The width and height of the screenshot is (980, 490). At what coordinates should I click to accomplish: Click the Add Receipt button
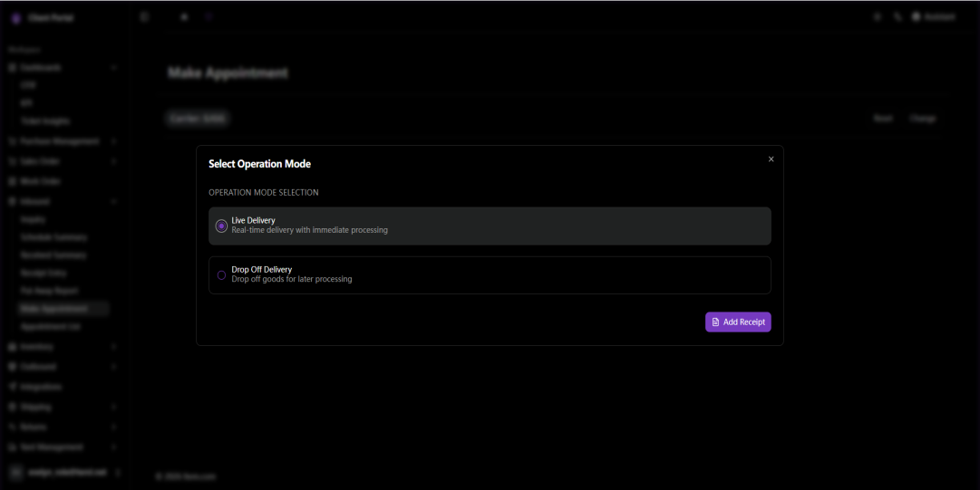click(x=738, y=322)
